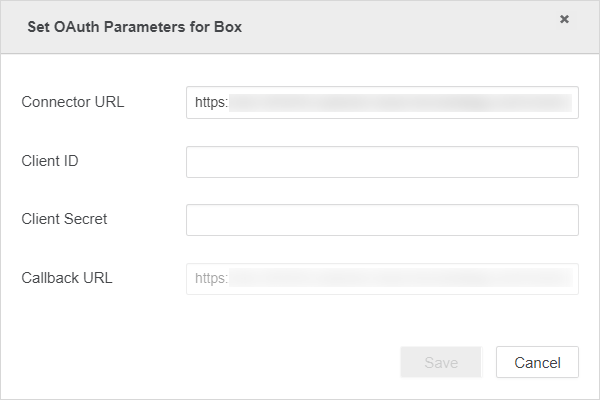Screen dimensions: 600x400
Task: Click the dialog title mentioning Box
Action: [x=134, y=27]
